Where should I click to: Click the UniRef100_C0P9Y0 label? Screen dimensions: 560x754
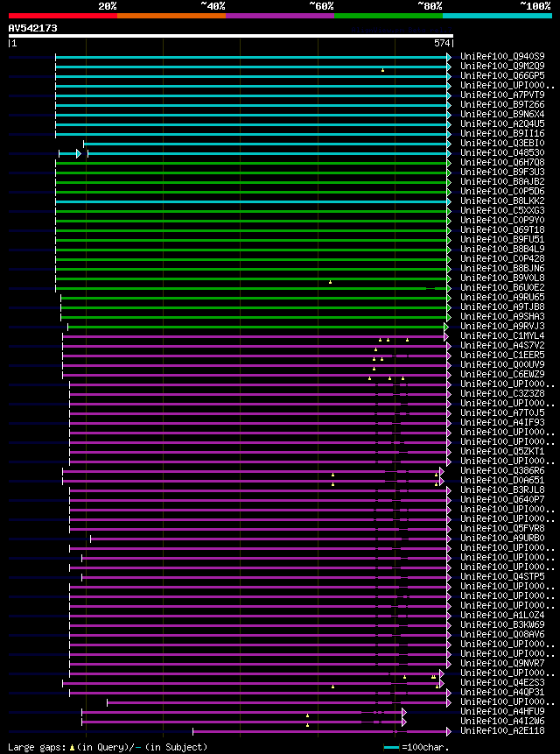[502, 220]
